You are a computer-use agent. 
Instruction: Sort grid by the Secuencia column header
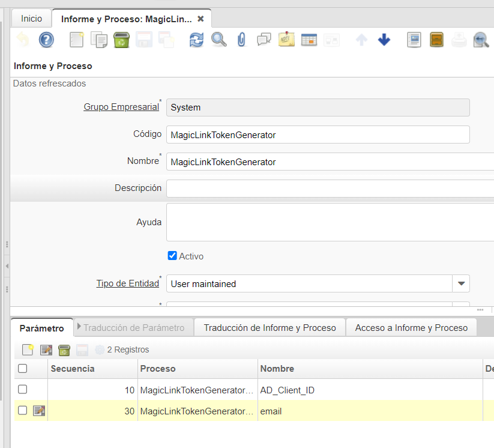73,369
